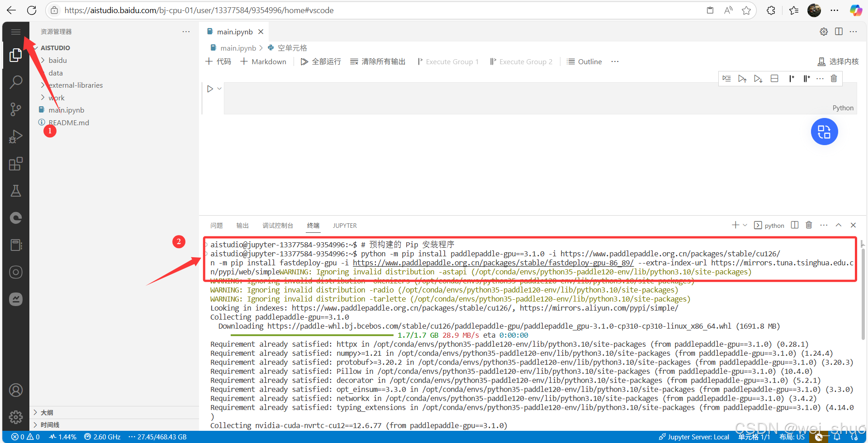
Task: Click 全部运行 to run all cells
Action: pos(321,61)
